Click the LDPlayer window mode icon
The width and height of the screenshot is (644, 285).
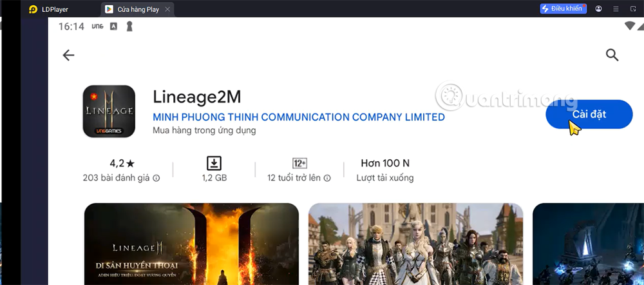click(632, 8)
